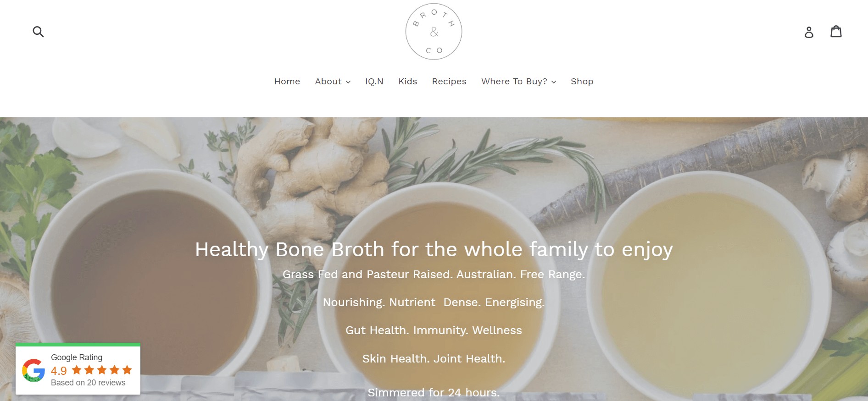Screen dimensions: 868x401
Task: Click the 4.9 rating score number
Action: pos(59,370)
